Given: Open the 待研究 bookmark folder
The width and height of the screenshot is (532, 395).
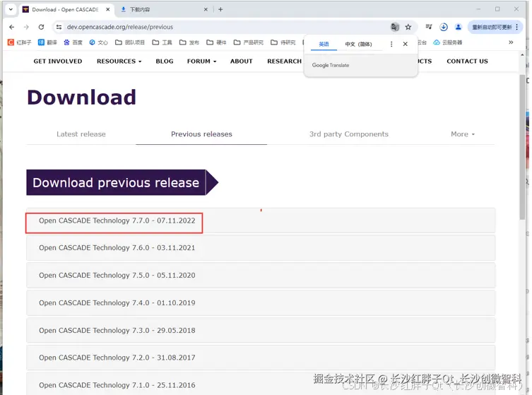Looking at the screenshot, I should (x=283, y=42).
